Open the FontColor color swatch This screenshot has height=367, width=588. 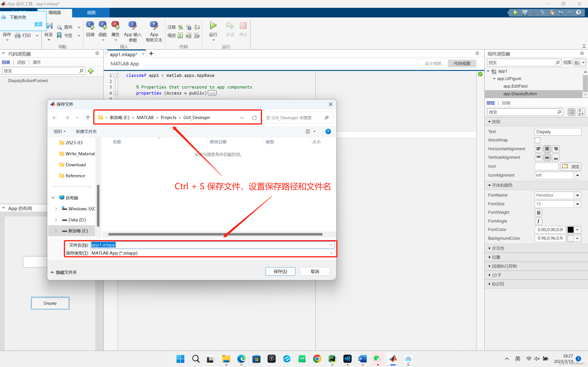571,230
